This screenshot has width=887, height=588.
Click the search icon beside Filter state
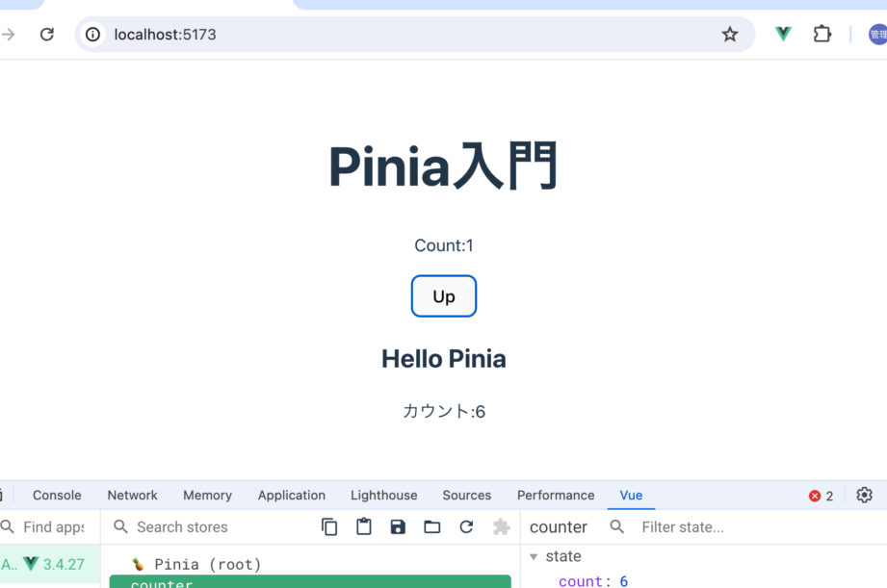pyautogui.click(x=617, y=527)
